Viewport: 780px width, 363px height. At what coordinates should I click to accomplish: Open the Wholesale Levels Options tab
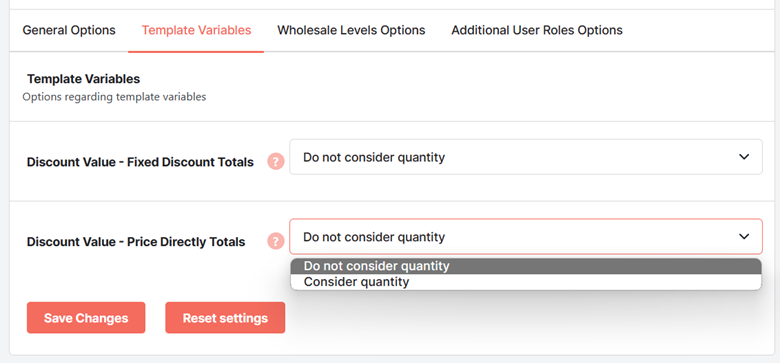pos(351,30)
